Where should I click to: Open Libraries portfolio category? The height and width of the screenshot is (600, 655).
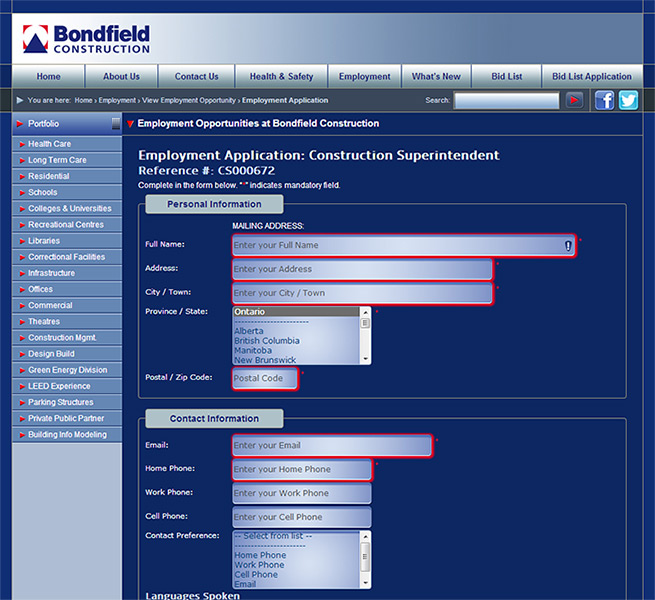[x=67, y=241]
